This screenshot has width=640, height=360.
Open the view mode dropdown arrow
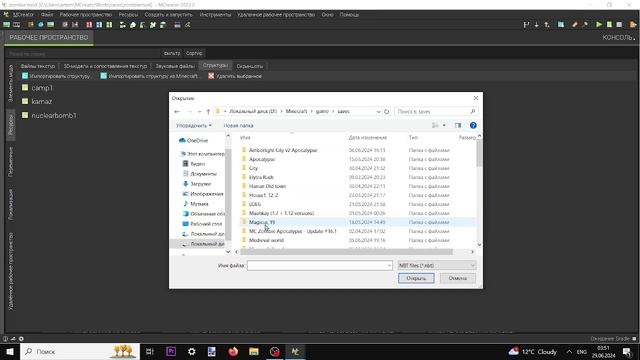tap(444, 125)
